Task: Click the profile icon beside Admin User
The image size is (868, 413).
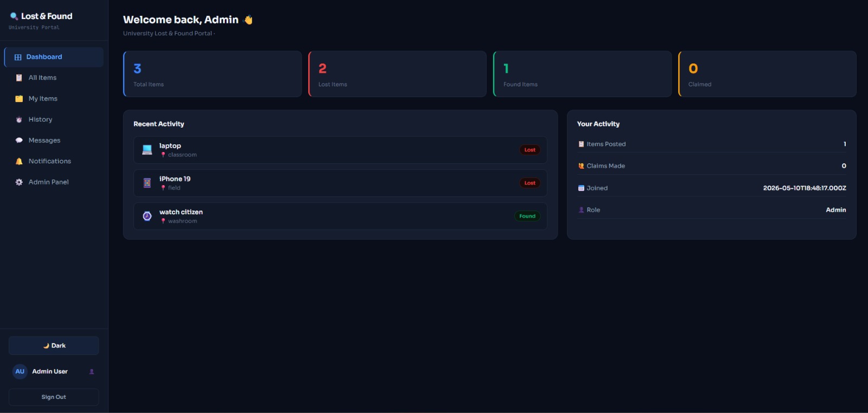Action: 92,372
